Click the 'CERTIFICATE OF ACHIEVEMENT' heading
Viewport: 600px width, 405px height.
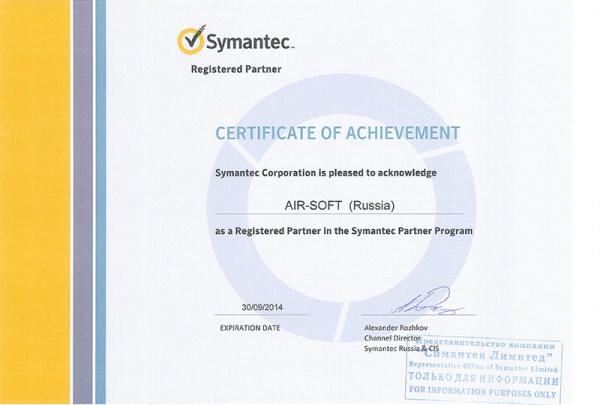(338, 133)
